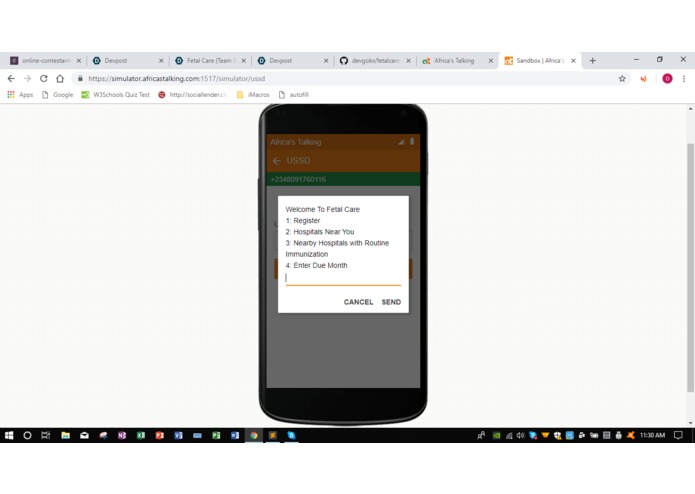Click the '4: Enter Due Month' line

pos(316,265)
